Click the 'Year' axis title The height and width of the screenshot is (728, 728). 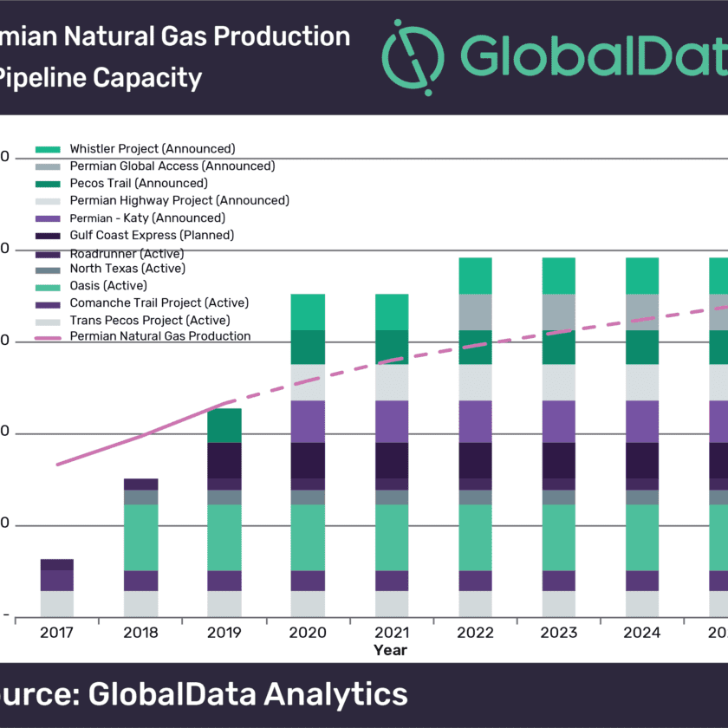[391, 650]
